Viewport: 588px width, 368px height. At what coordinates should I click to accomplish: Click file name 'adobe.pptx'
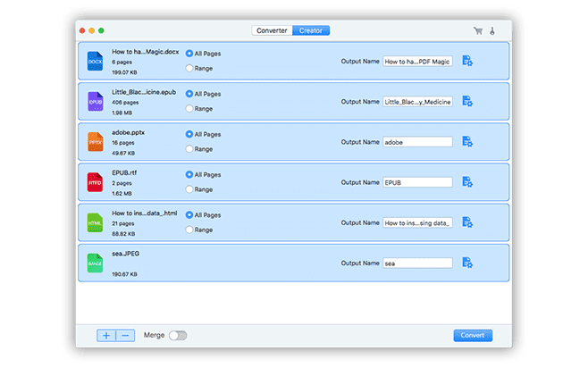click(129, 133)
